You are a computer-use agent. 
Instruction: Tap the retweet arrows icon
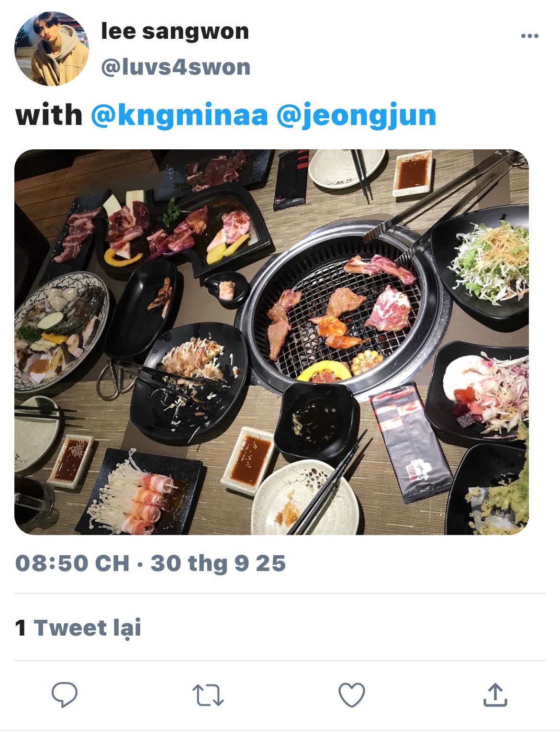click(x=208, y=695)
